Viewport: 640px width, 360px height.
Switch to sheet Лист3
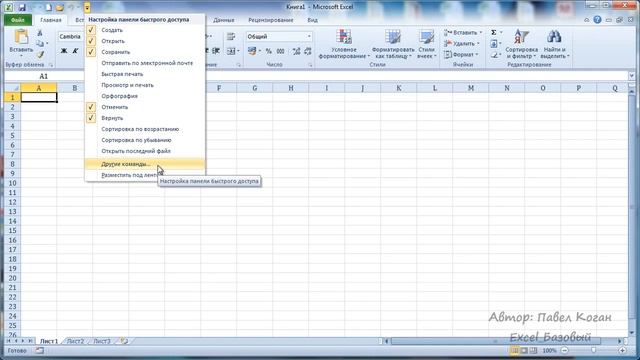(102, 341)
